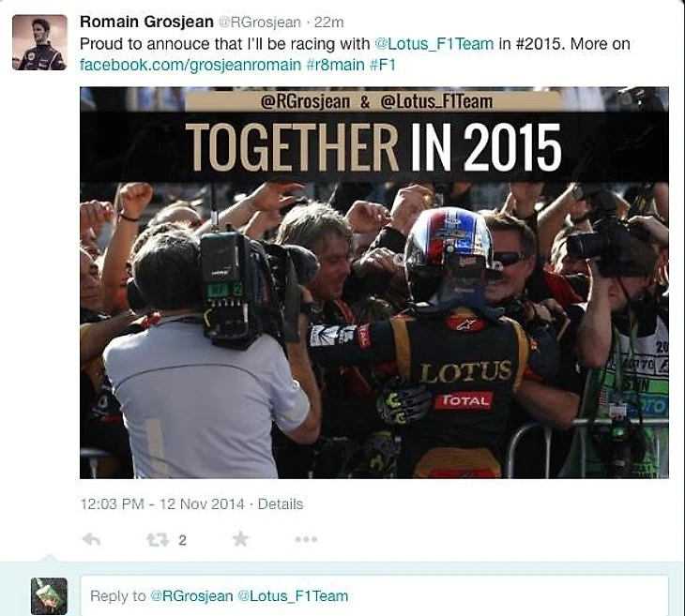Open the #r8main hashtag
Image resolution: width=685 pixels, height=616 pixels.
point(335,65)
